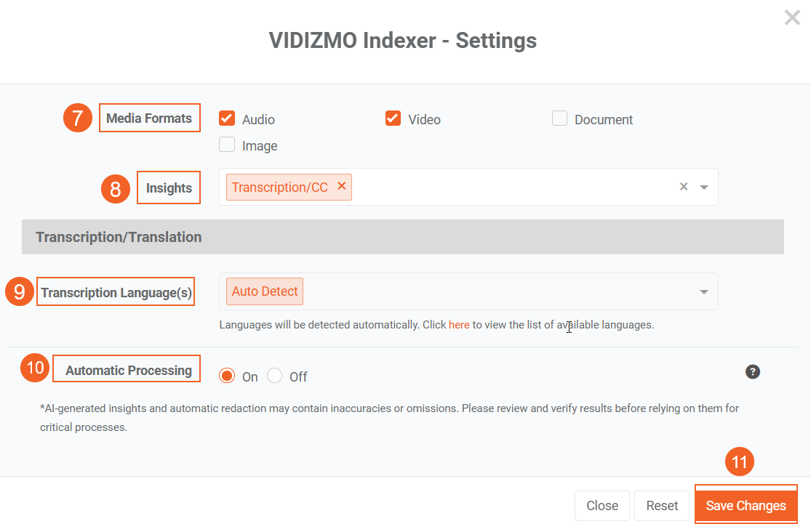811x532 pixels.
Task: Select the Automatic Processing On option
Action: click(227, 376)
